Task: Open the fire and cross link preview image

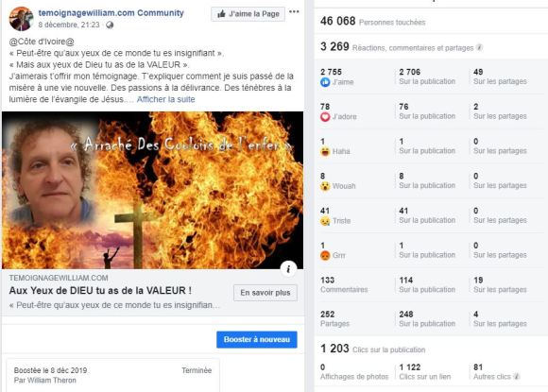Action: [153, 190]
